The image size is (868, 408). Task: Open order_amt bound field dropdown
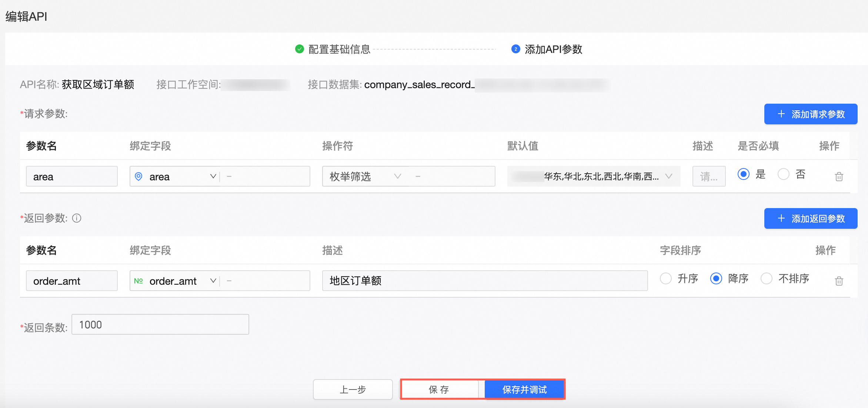(x=213, y=281)
